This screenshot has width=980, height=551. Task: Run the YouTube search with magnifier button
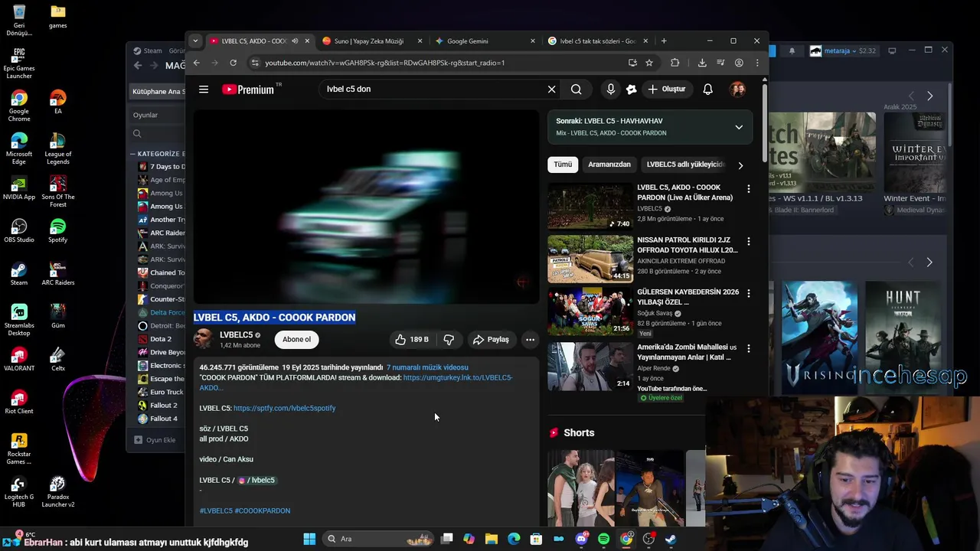[x=576, y=90]
